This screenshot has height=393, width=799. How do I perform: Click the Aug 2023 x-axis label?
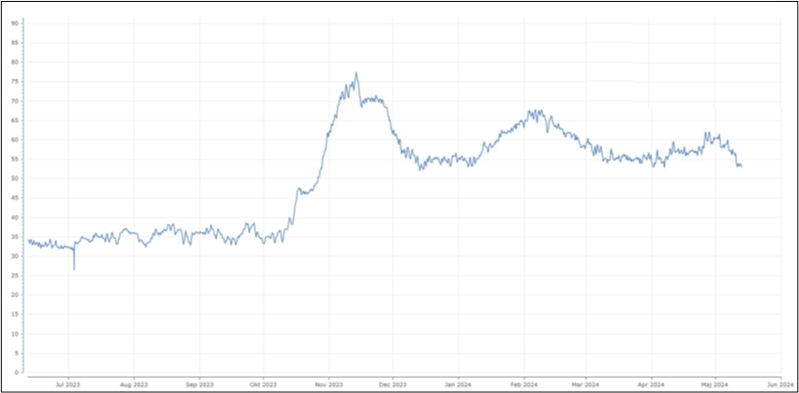pos(134,383)
